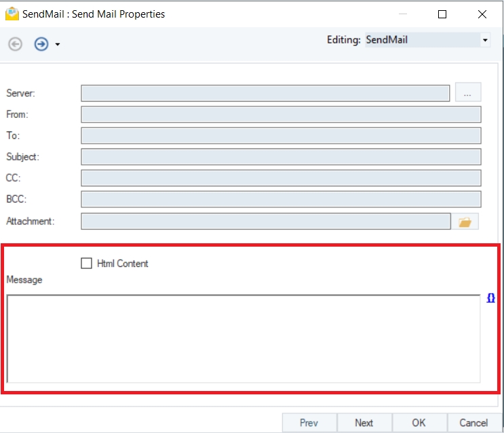Focus the Server input field

coord(265,94)
